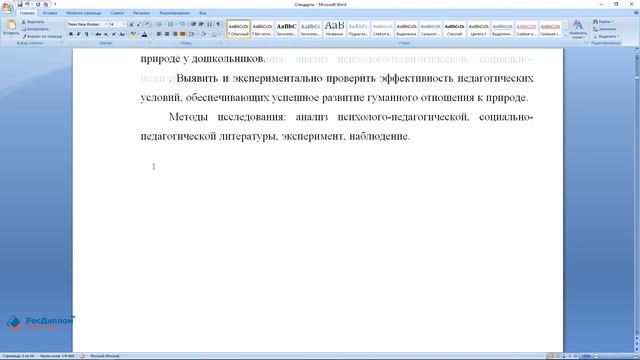Open multilevel list dropdown
The height and width of the screenshot is (360, 640).
tap(187, 24)
